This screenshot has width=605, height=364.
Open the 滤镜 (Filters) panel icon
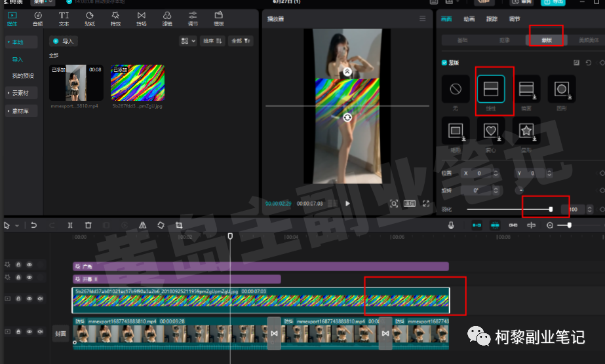coord(167,19)
